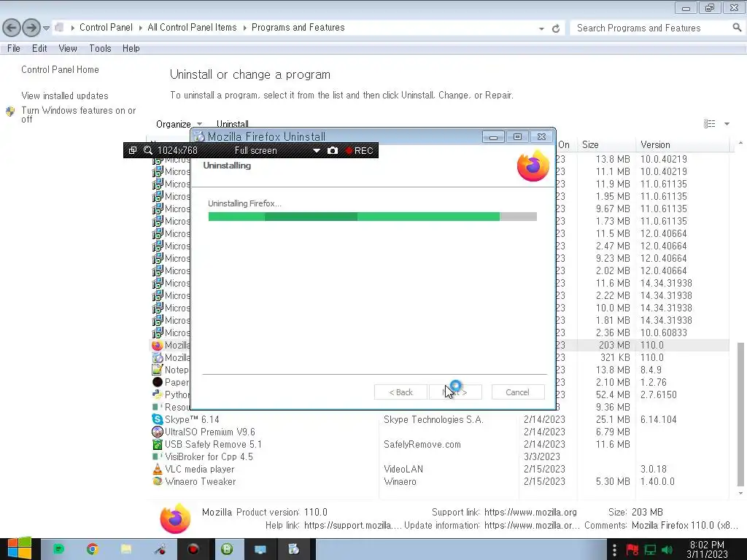Click the UltraISO disc icon

point(158,432)
